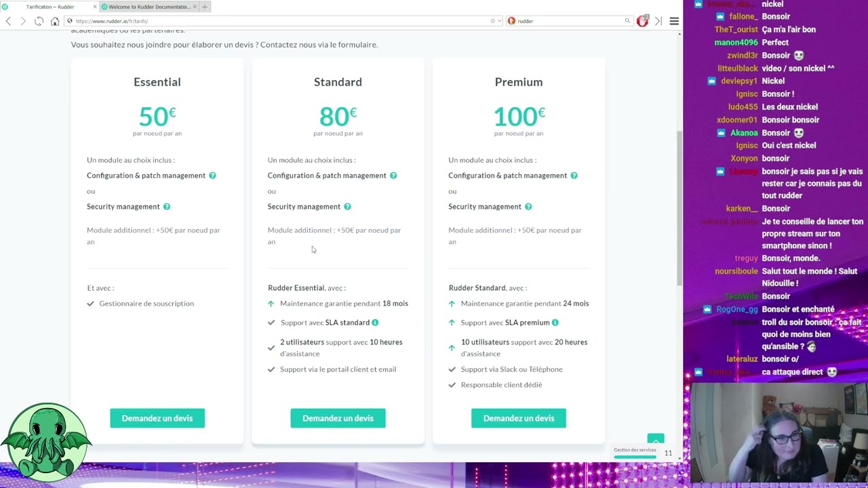
Task: Open the browser home page
Action: tap(55, 21)
